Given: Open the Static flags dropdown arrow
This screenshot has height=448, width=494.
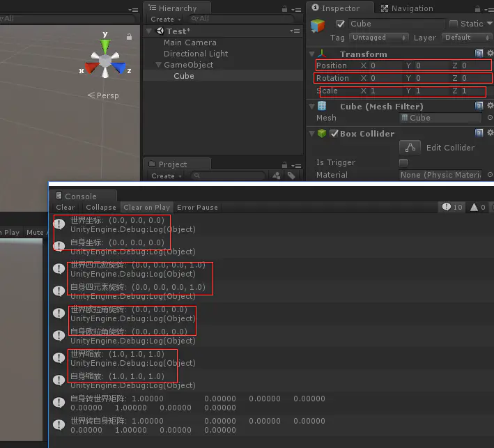Looking at the screenshot, I should [490, 23].
